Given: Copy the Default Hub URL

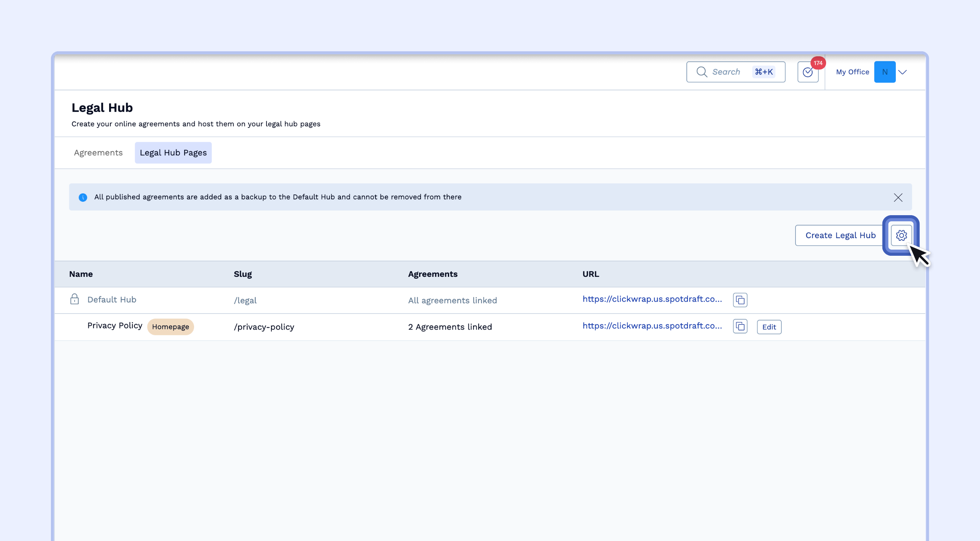Looking at the screenshot, I should pyautogui.click(x=740, y=300).
